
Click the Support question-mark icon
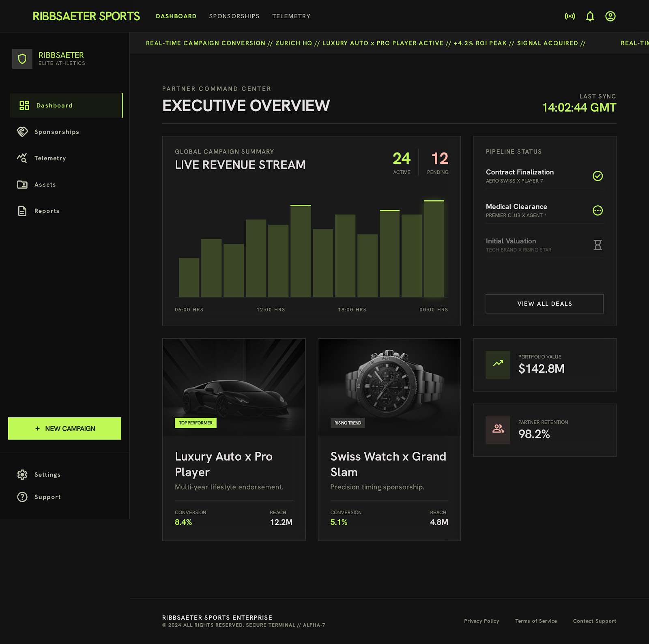tap(22, 497)
